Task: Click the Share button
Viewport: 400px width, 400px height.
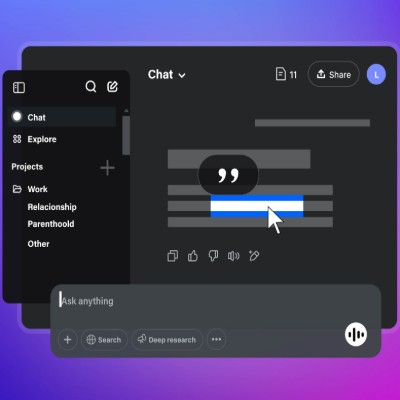Action: pos(333,74)
